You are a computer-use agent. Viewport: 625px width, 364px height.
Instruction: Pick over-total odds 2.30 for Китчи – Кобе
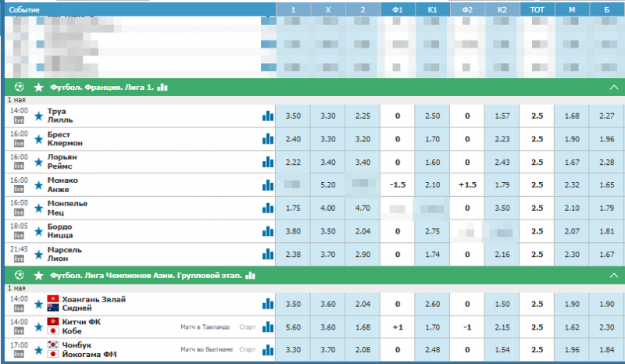coord(605,327)
